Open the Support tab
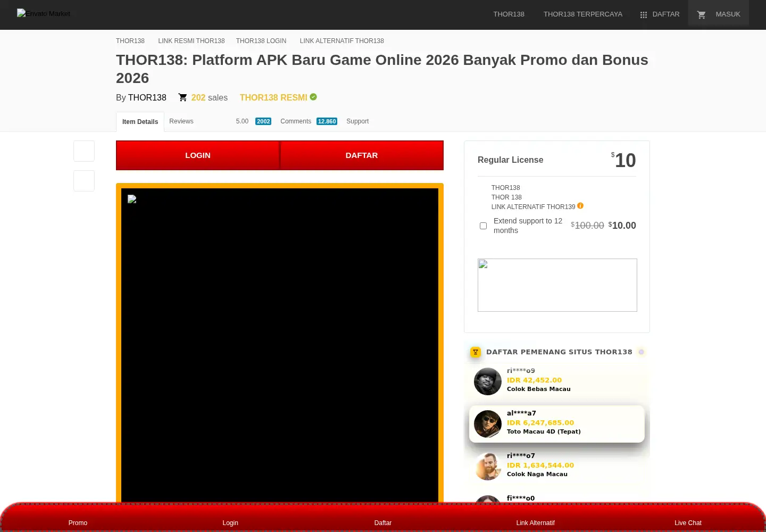 [x=357, y=121]
